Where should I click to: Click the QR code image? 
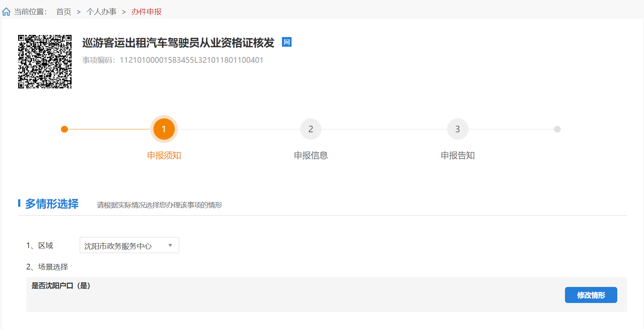tap(45, 62)
